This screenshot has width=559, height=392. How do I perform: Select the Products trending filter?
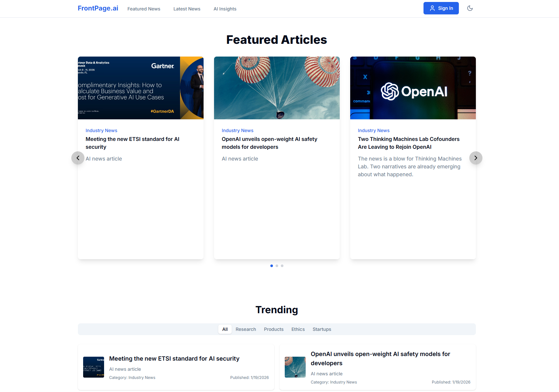274,329
